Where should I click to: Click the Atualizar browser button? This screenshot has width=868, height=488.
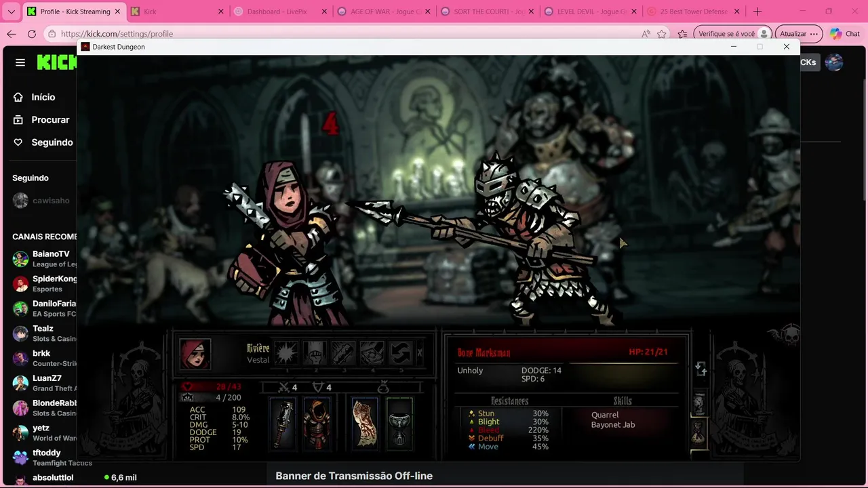pyautogui.click(x=797, y=34)
